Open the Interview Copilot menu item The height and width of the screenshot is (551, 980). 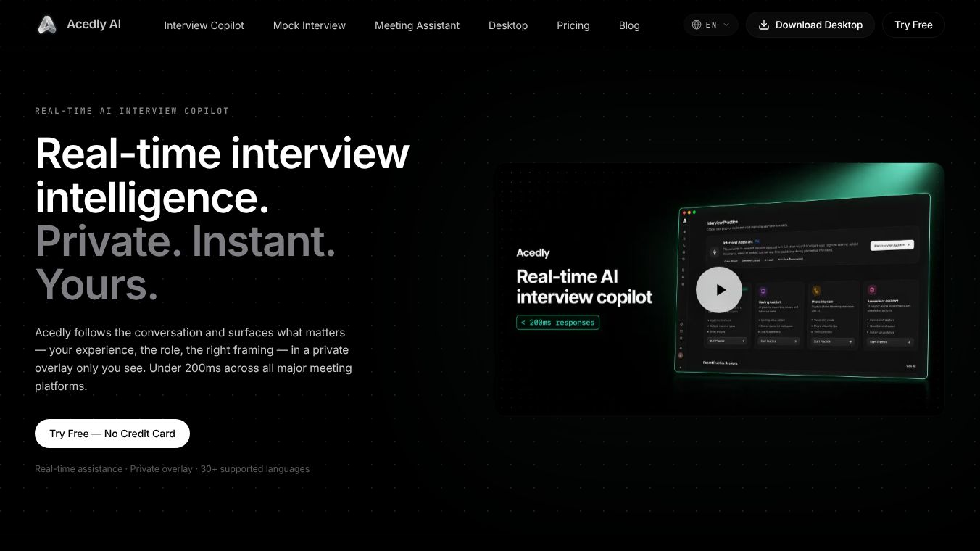tap(204, 25)
